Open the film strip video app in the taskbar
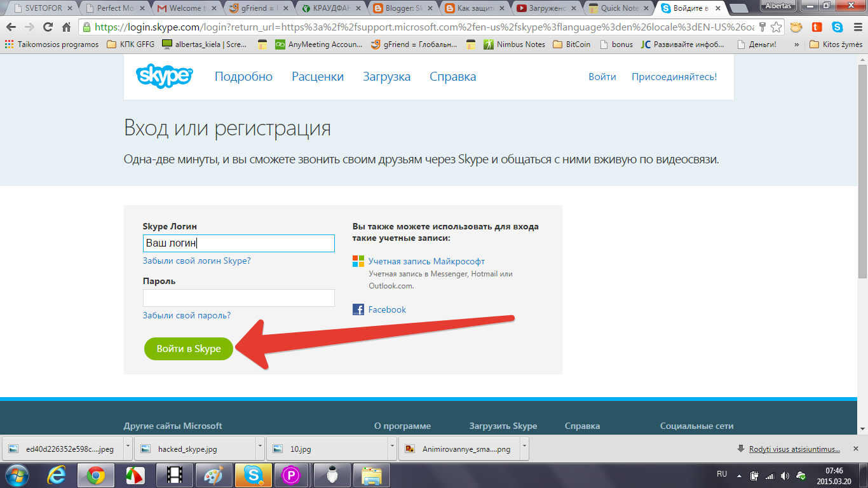This screenshot has height=488, width=868. coord(173,475)
